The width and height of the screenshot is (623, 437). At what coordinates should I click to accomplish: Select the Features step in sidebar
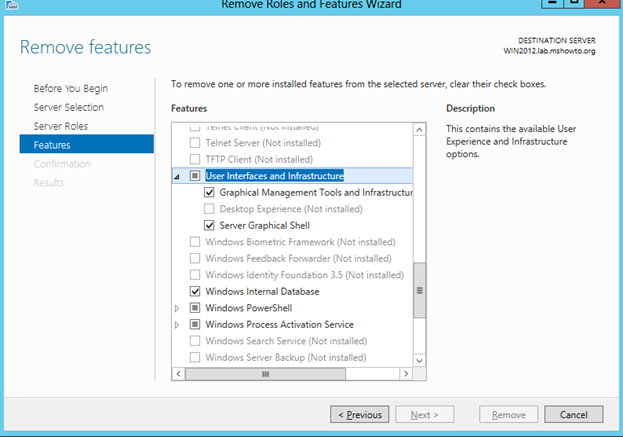(x=52, y=145)
